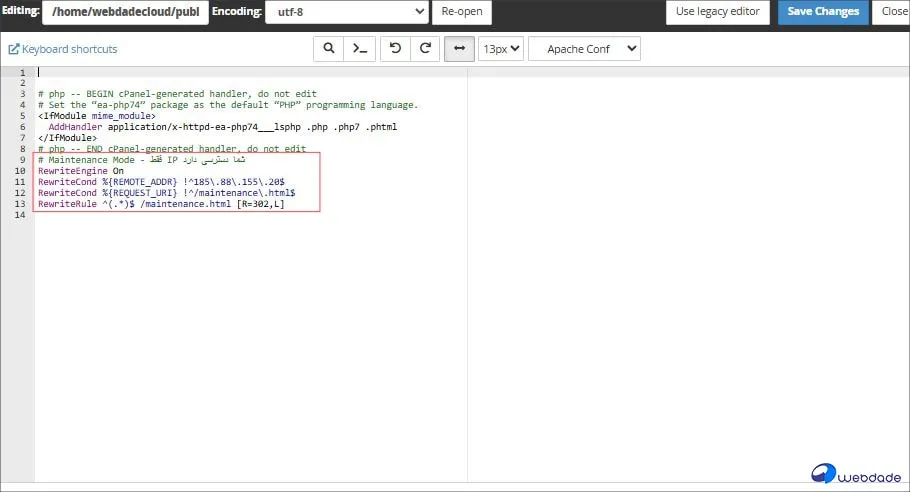Open the search magnifier tool in editor
This screenshot has height=492, width=910.
328,49
